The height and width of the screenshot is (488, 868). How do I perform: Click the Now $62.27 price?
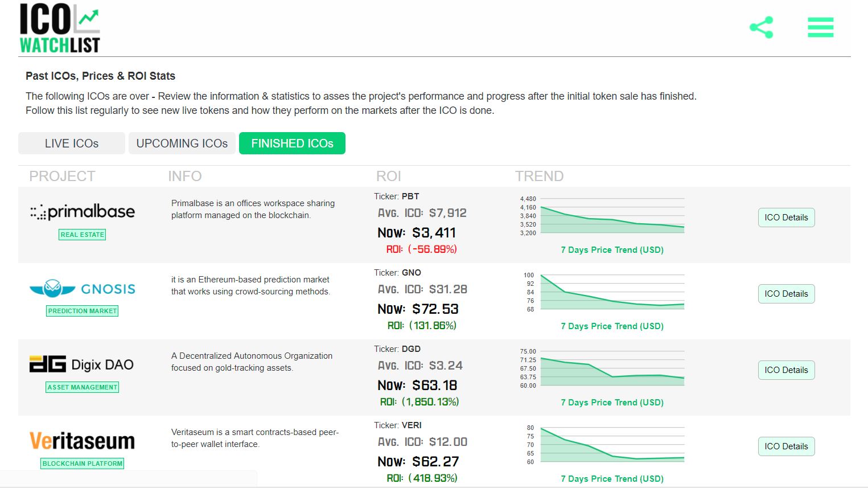[x=418, y=462]
